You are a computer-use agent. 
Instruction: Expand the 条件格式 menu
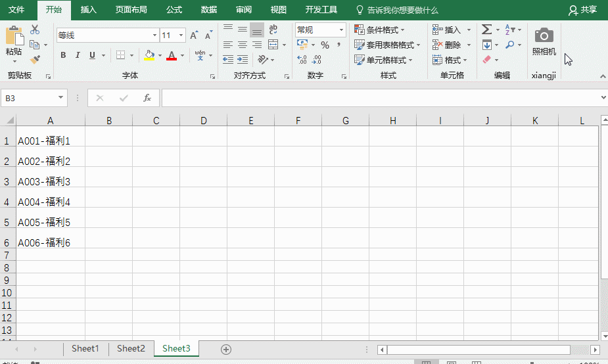pyautogui.click(x=379, y=30)
